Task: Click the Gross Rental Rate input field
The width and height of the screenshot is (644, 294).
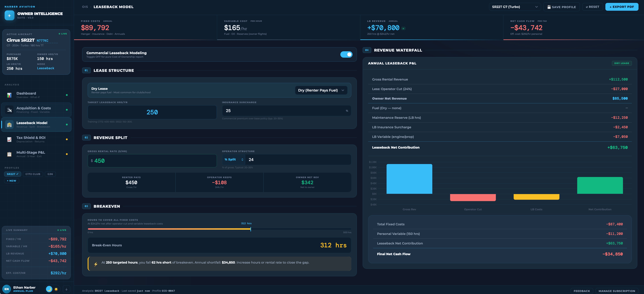Action: [x=152, y=161]
